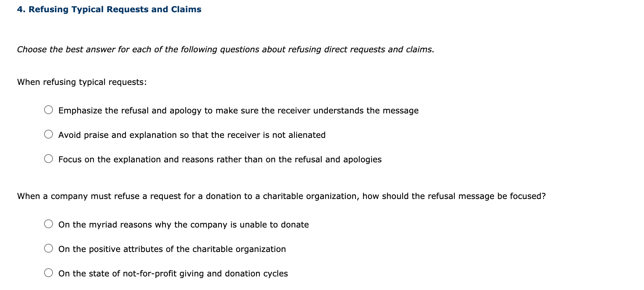Select the answer mentioning the receiver being alienated
This screenshot has height=290, width=644.
pyautogui.click(x=192, y=134)
